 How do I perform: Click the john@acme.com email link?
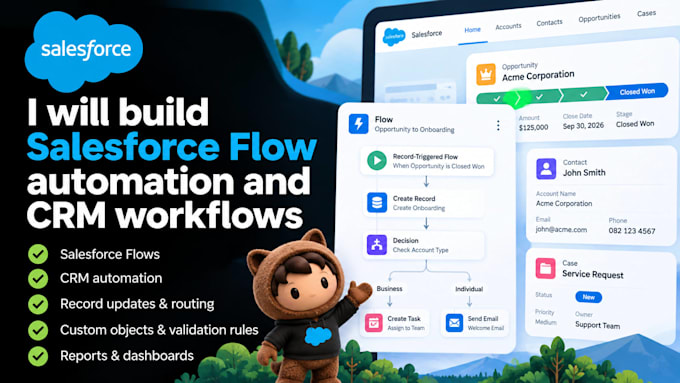(x=561, y=229)
